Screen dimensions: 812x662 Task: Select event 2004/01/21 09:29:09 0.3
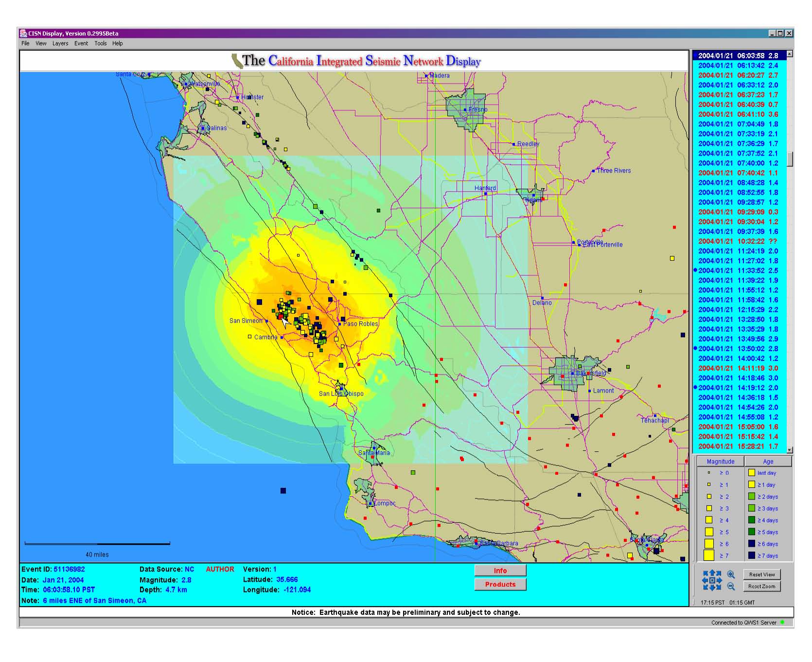pos(739,212)
